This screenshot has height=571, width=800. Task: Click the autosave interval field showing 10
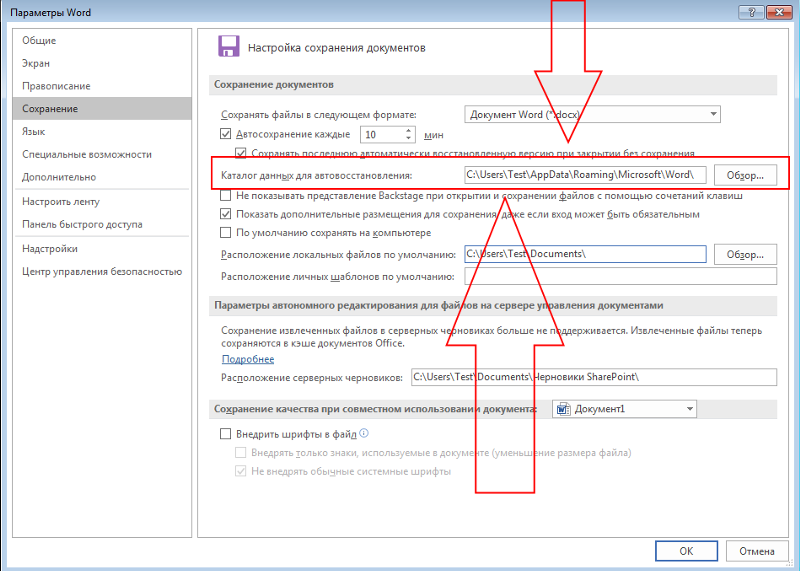click(383, 135)
